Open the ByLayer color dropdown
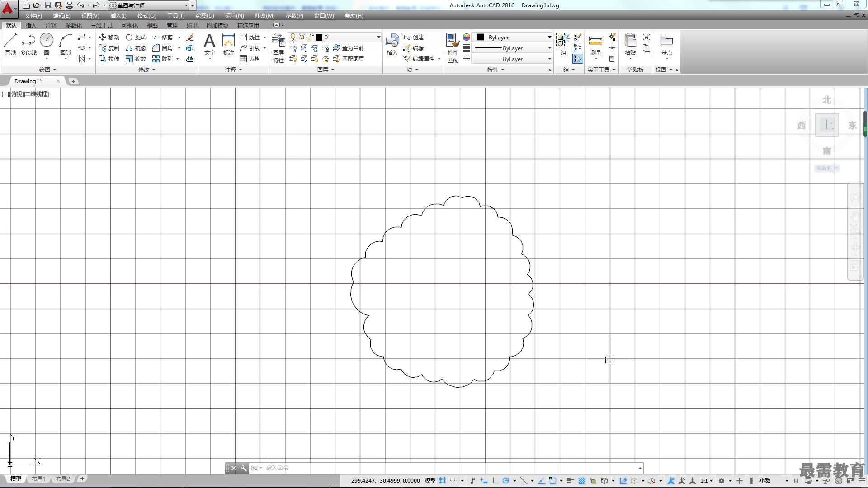 pos(512,37)
